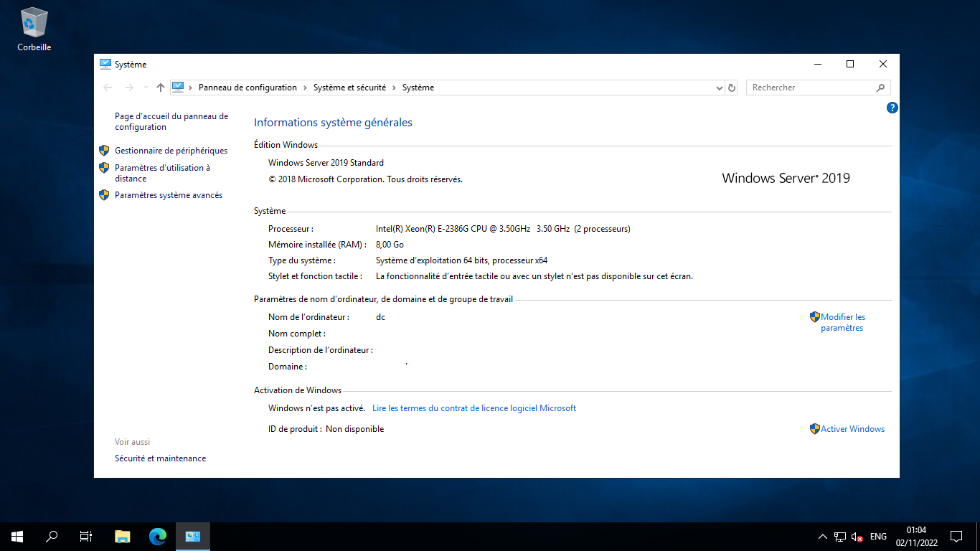The width and height of the screenshot is (980, 551).
Task: Click the computer icon in address bar
Action: click(179, 88)
